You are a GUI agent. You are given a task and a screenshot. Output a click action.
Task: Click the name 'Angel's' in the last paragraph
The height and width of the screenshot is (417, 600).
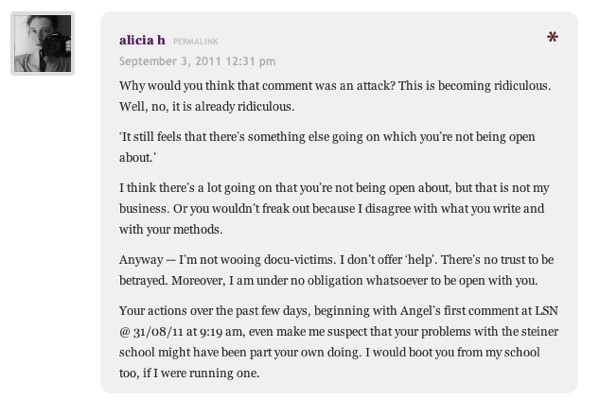tap(420, 311)
